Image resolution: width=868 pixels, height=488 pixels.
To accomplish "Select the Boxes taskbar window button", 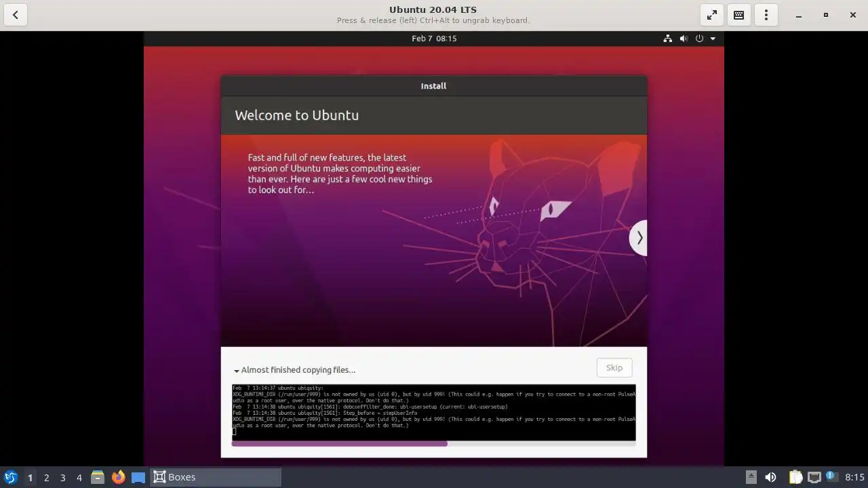I will pyautogui.click(x=216, y=477).
